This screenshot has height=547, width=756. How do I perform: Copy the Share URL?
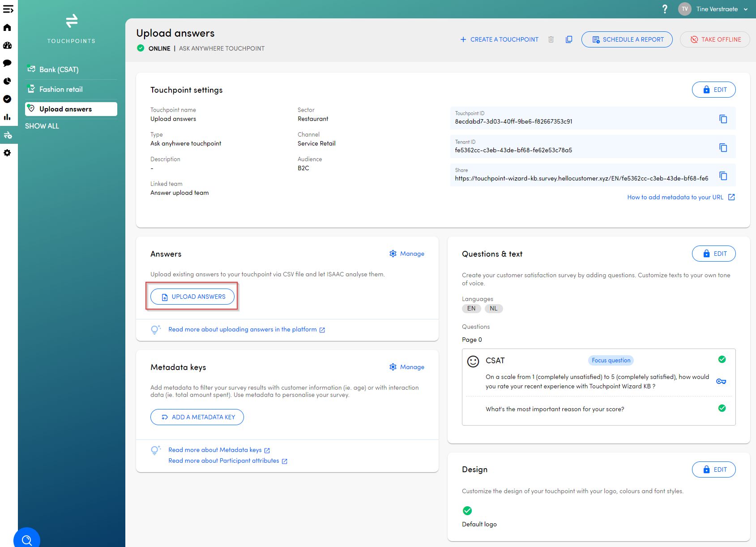point(723,176)
